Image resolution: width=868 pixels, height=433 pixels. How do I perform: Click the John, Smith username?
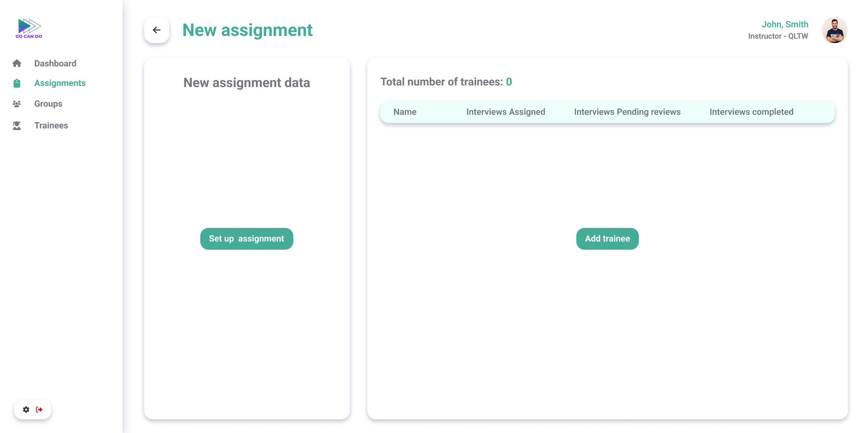pyautogui.click(x=785, y=24)
